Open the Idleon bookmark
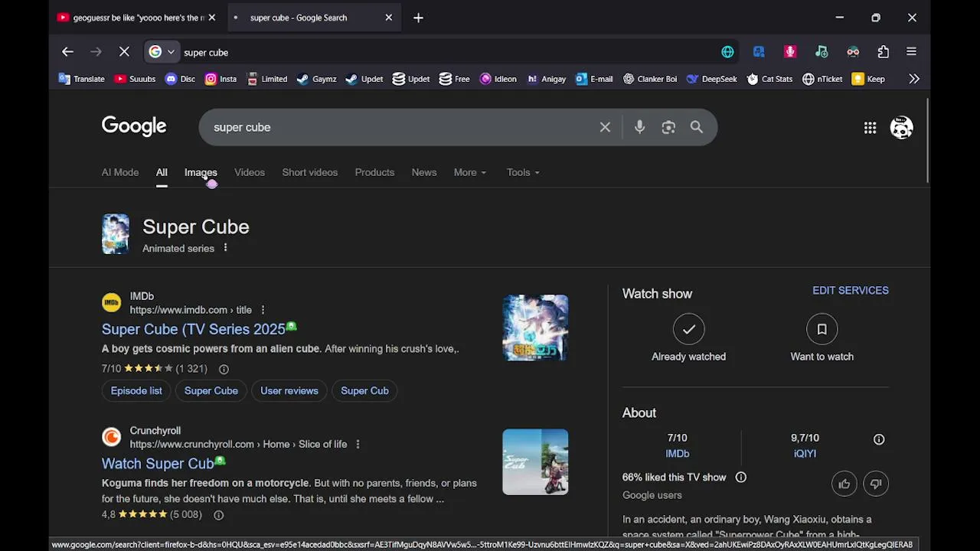The height and width of the screenshot is (551, 980). tap(498, 79)
